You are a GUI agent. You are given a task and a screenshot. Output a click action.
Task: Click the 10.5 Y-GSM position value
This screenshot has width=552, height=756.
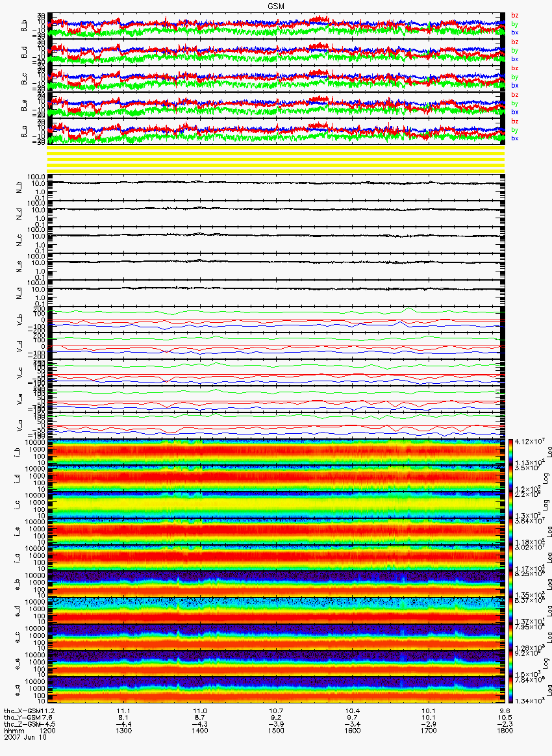tap(505, 718)
